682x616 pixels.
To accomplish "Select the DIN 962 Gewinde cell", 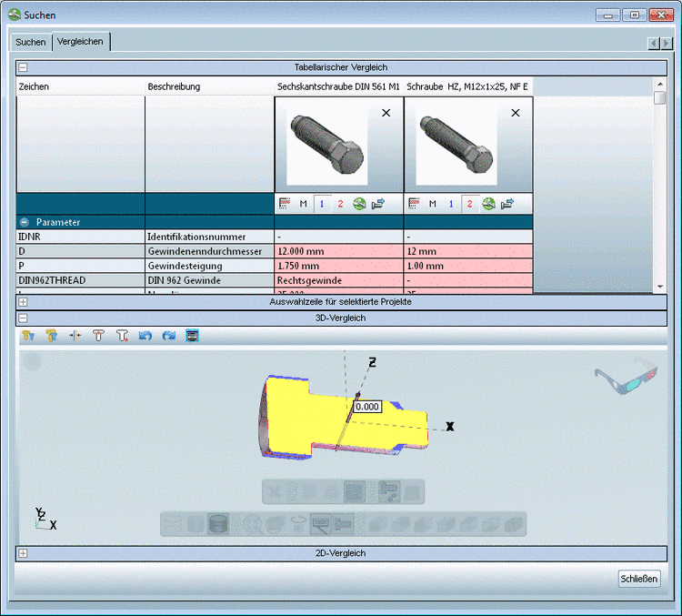I will [x=210, y=280].
